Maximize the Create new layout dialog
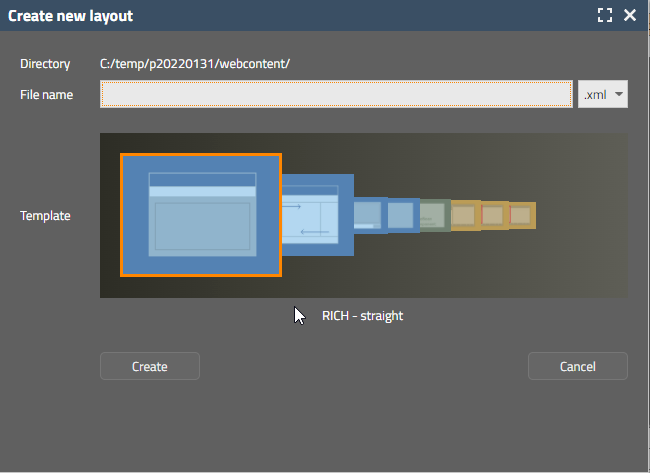This screenshot has width=650, height=473. click(604, 15)
